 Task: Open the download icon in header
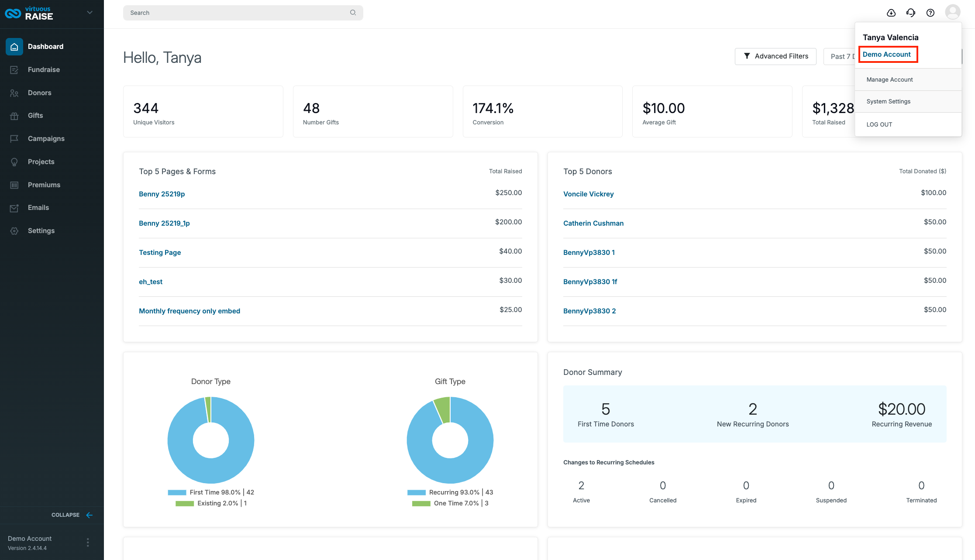pyautogui.click(x=891, y=13)
